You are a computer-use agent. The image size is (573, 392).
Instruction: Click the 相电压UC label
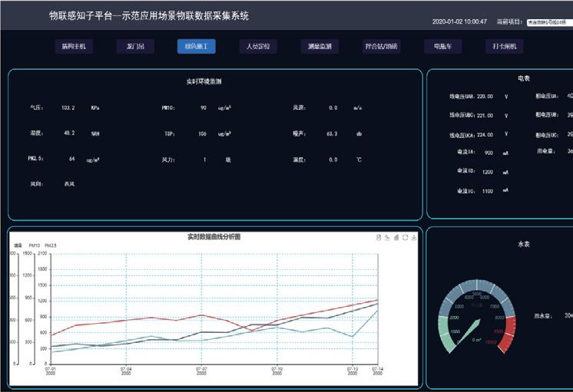547,135
